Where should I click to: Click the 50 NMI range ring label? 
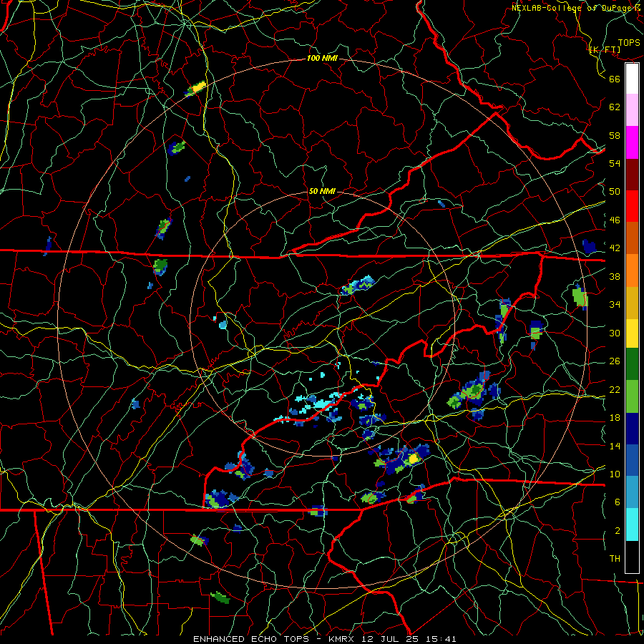[x=321, y=191]
